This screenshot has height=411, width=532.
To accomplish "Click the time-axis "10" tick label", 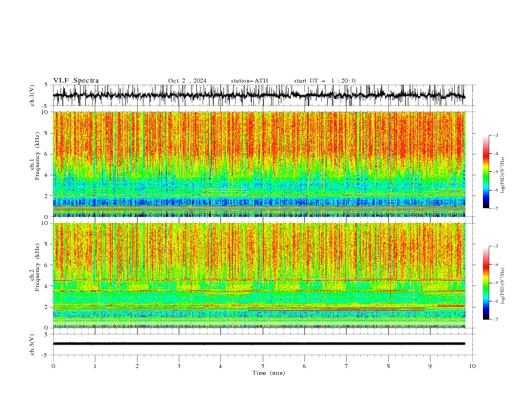I will point(472,366).
